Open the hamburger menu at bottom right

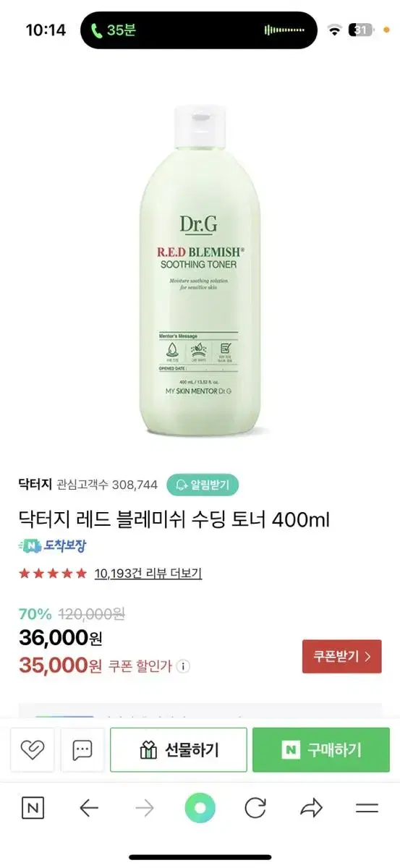(367, 808)
